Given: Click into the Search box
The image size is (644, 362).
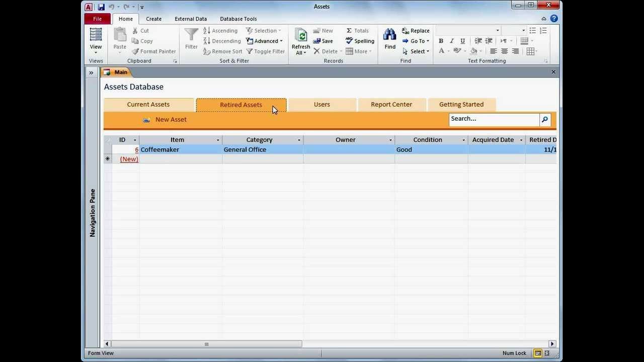Looking at the screenshot, I should click(x=494, y=119).
